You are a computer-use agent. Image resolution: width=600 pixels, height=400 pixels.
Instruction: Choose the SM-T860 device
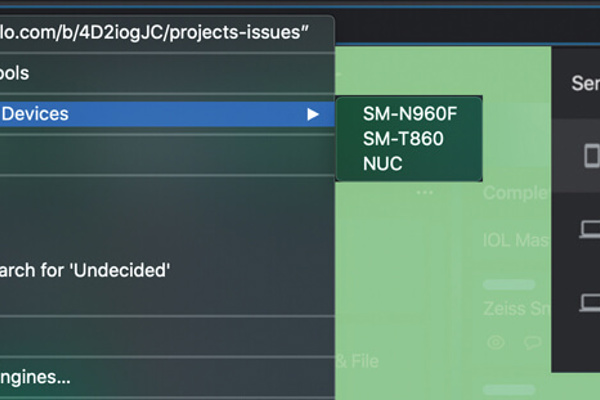403,139
